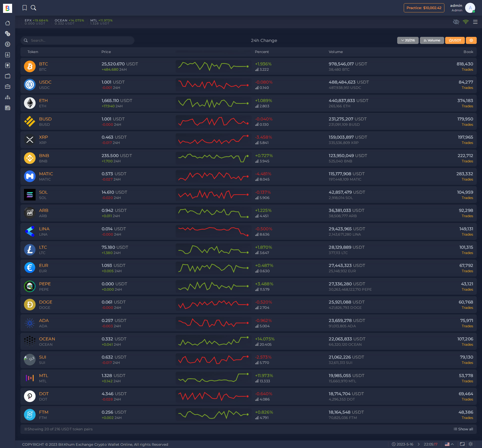Toggle the USDT favorites star filter

click(455, 40)
